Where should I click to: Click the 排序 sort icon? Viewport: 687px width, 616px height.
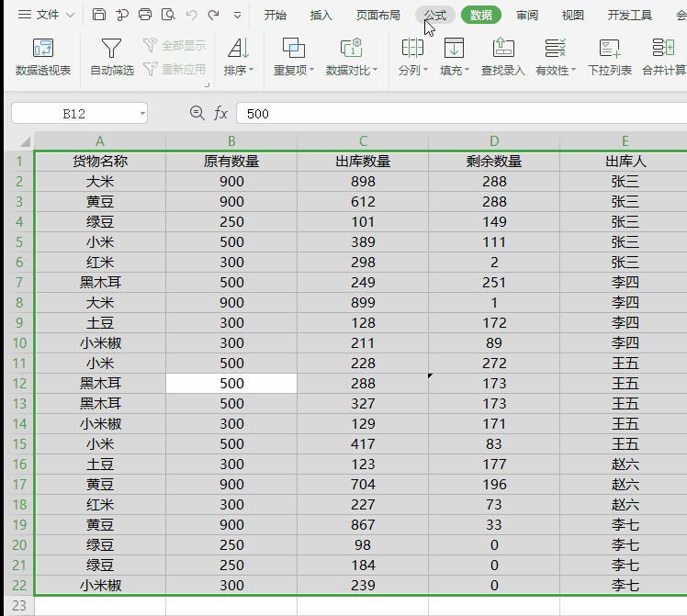click(x=239, y=48)
